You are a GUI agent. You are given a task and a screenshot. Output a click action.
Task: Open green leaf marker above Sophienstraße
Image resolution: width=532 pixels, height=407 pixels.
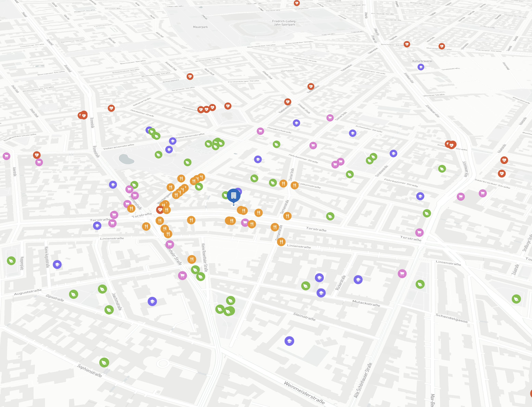tap(104, 362)
